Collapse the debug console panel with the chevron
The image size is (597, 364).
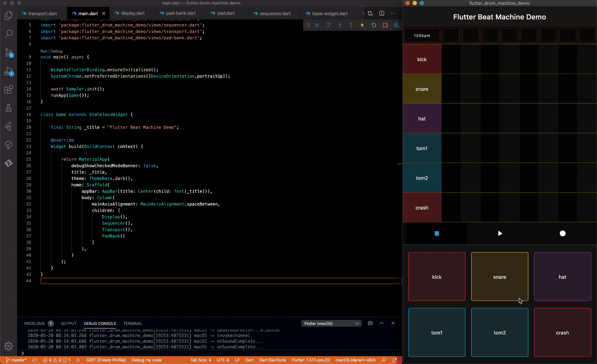pyautogui.click(x=382, y=323)
